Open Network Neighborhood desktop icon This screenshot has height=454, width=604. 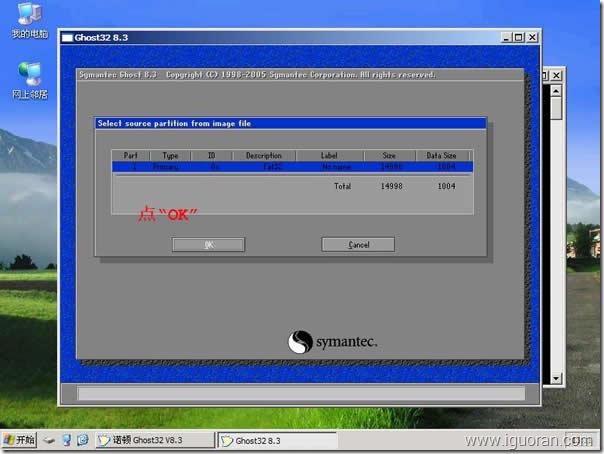click(28, 78)
